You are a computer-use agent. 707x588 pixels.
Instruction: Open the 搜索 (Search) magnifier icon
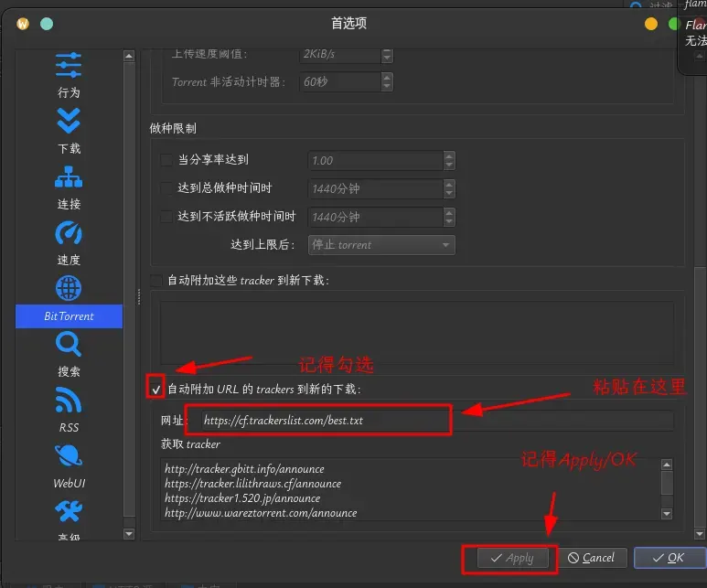[x=69, y=344]
